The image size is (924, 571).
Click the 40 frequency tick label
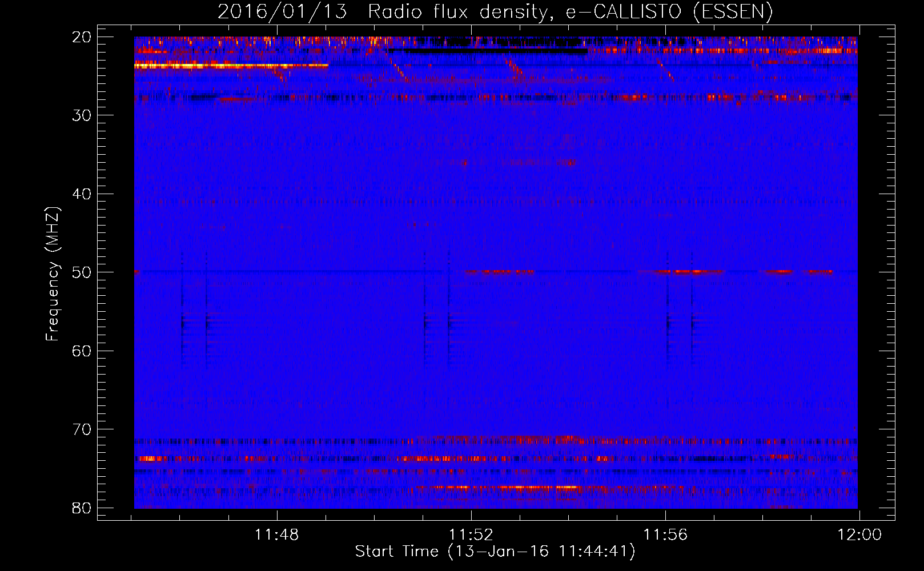point(82,194)
